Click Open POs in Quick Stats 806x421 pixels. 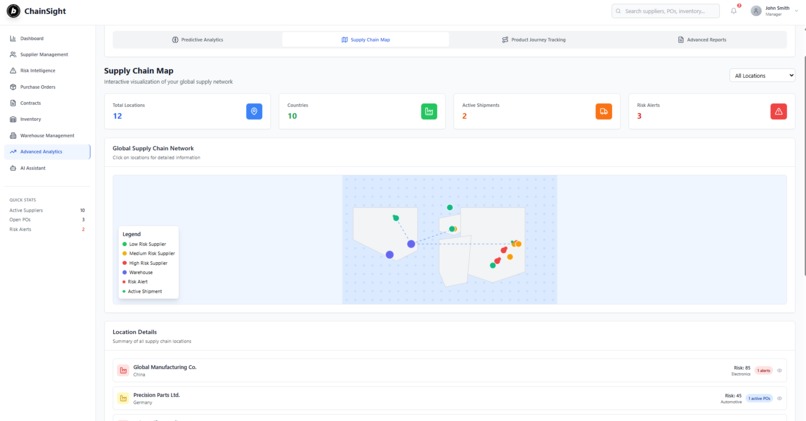(20, 219)
